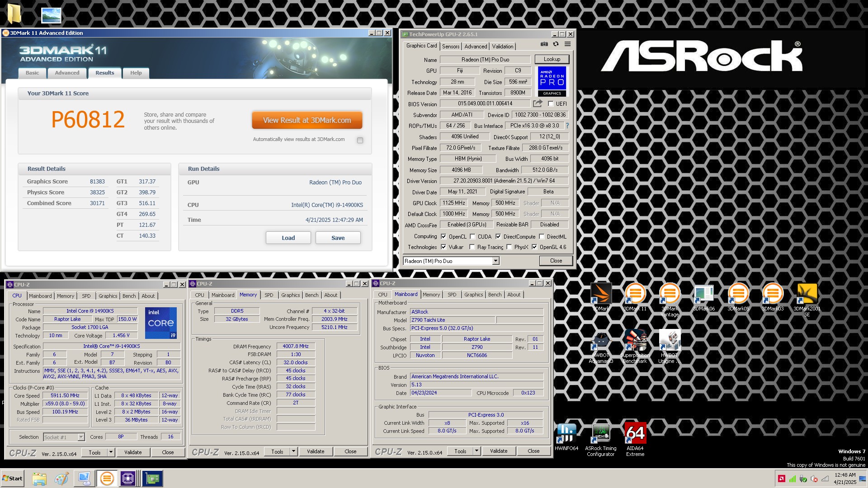Viewport: 868px width, 488px height.
Task: Click the GPU-Z Close button
Action: click(556, 261)
